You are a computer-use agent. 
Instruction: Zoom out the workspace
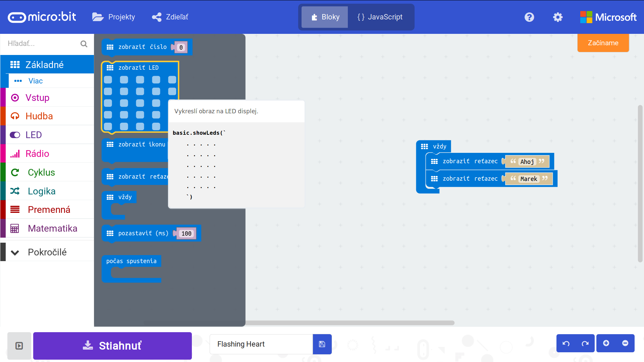tap(625, 343)
